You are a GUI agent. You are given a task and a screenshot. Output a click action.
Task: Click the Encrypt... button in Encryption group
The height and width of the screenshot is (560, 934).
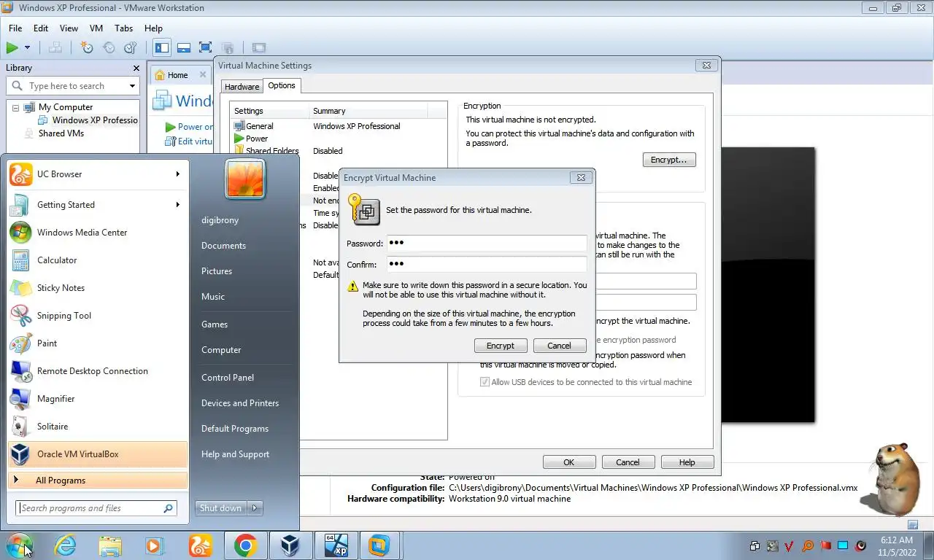click(669, 160)
